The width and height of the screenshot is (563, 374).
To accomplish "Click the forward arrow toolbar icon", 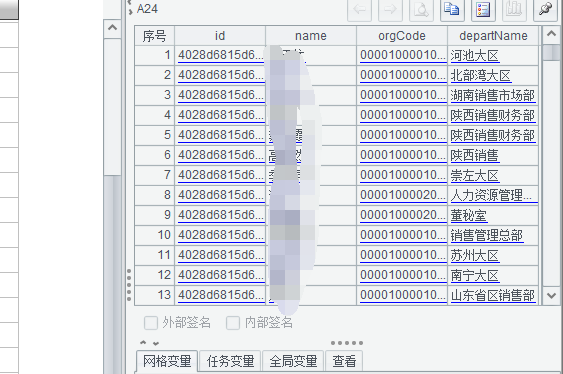I will tap(390, 9).
